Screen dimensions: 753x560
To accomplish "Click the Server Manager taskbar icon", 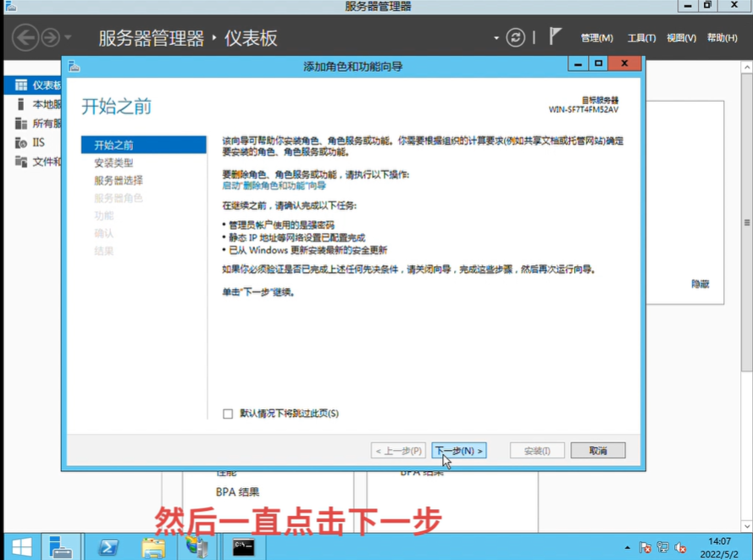I will point(60,547).
